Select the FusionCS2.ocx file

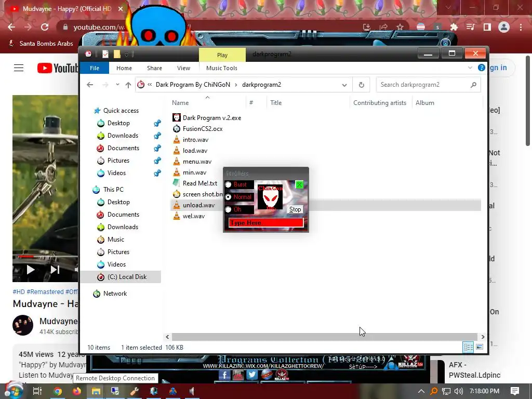point(203,129)
